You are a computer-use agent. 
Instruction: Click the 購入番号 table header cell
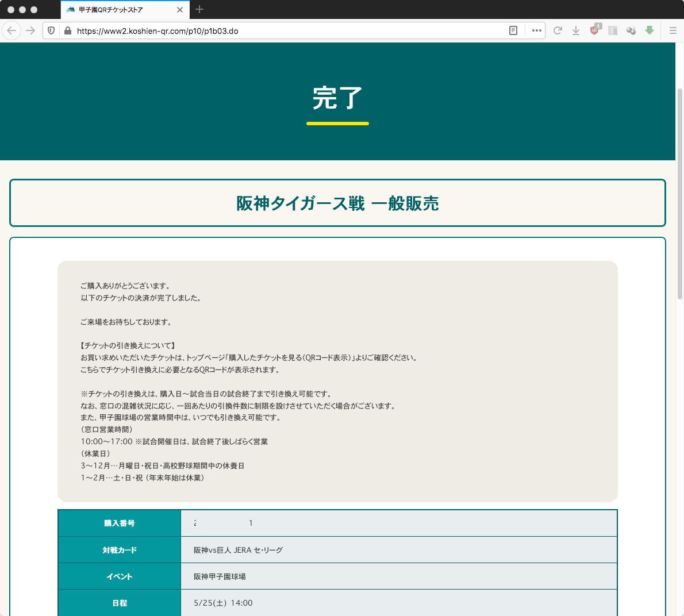[x=120, y=523]
